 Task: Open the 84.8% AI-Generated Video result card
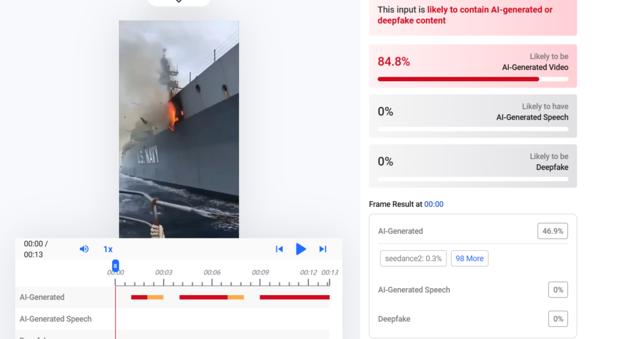coord(473,66)
